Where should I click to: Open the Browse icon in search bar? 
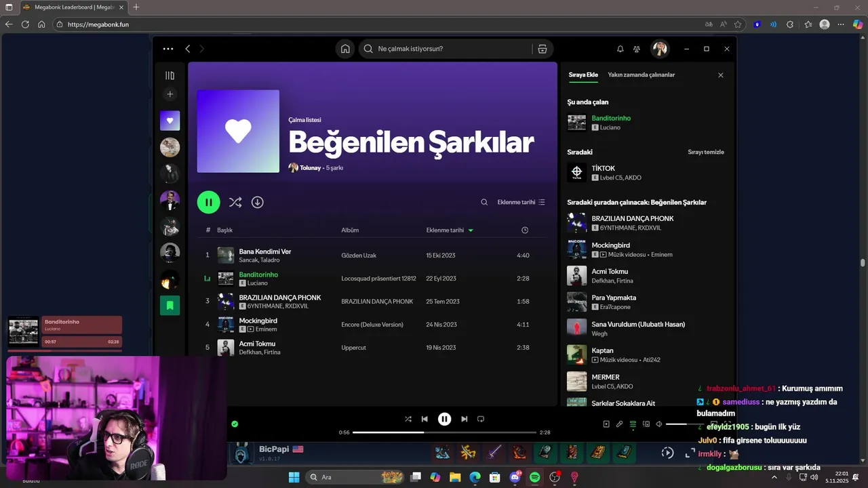pyautogui.click(x=542, y=49)
